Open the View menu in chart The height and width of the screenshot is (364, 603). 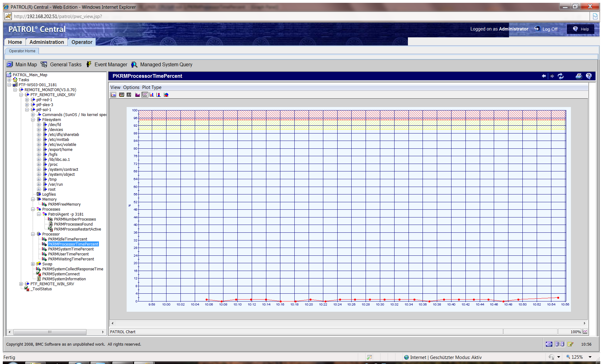click(115, 87)
